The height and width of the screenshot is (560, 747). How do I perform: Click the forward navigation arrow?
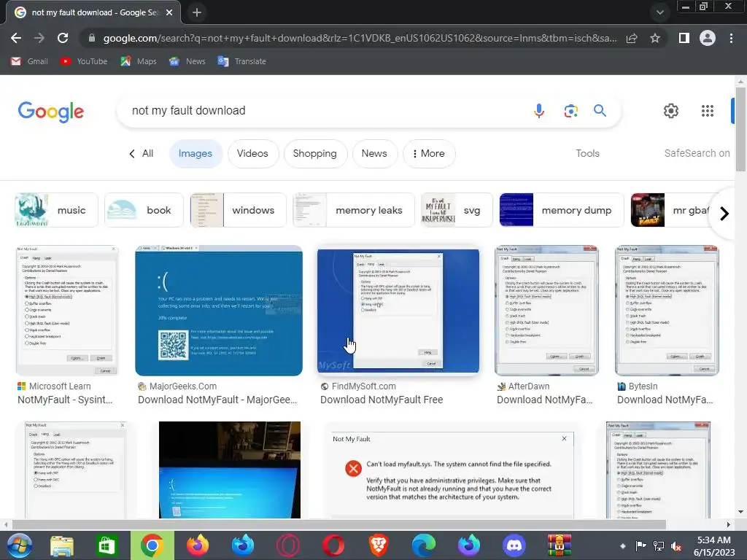(x=39, y=38)
